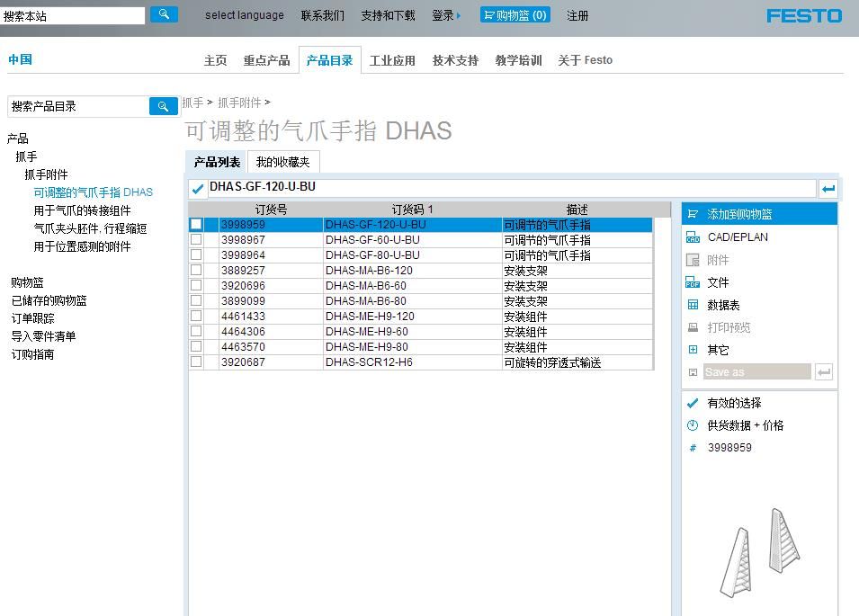Tick the checkbox for order number 3920696
Screen dimensions: 859x616
pos(196,285)
